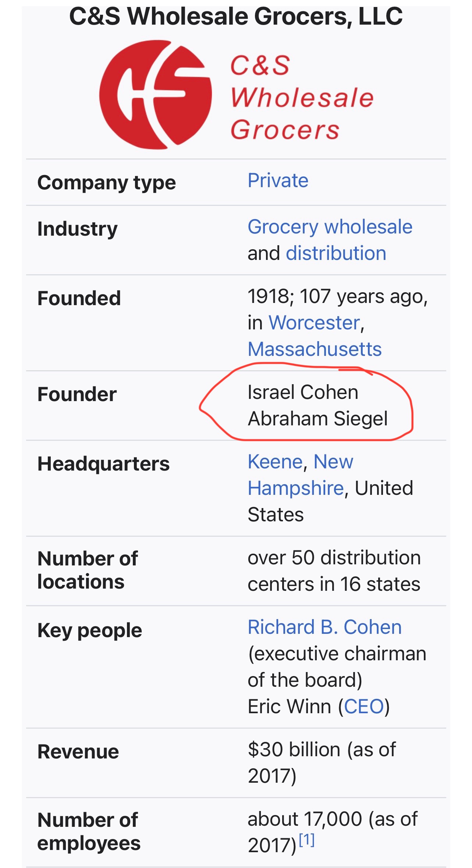472x868 pixels.
Task: Click the over 50 distribution centers text
Action: tap(334, 571)
